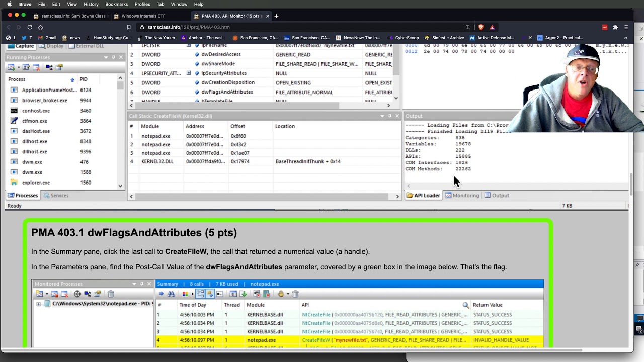This screenshot has height=362, width=644.
Task: Switch to the Services tab
Action: [x=56, y=195]
